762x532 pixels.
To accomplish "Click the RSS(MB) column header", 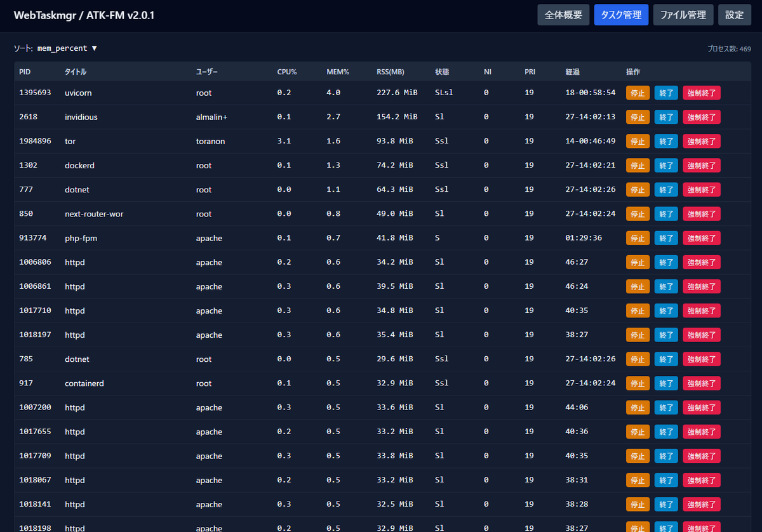I will 391,72.
